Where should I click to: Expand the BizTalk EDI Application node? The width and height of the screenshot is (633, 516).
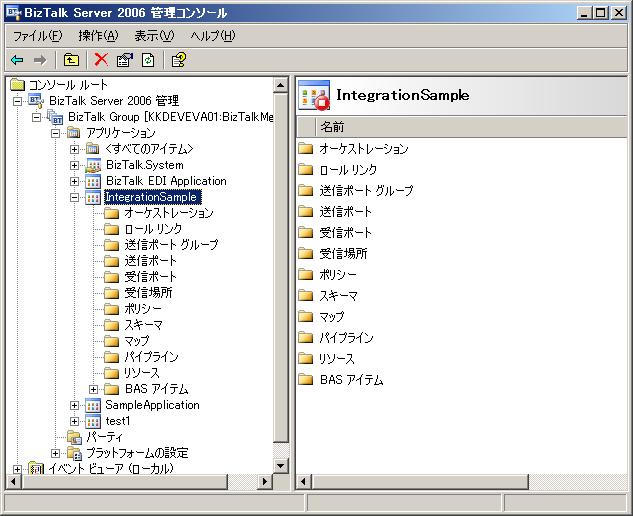[74, 181]
